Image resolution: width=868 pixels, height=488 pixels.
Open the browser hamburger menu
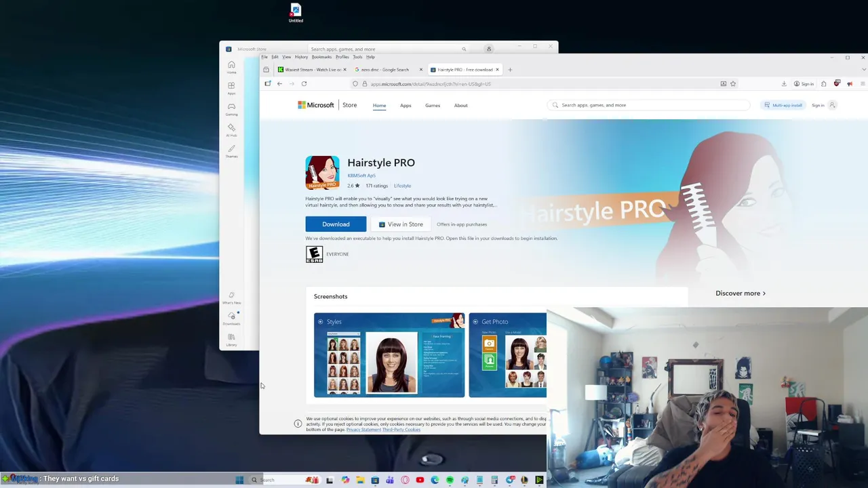(x=863, y=84)
